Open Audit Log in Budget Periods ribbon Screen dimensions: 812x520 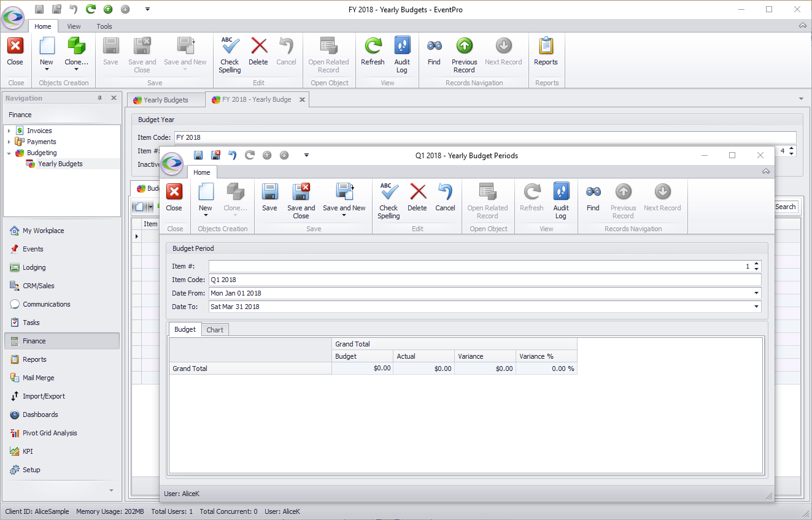(x=561, y=201)
